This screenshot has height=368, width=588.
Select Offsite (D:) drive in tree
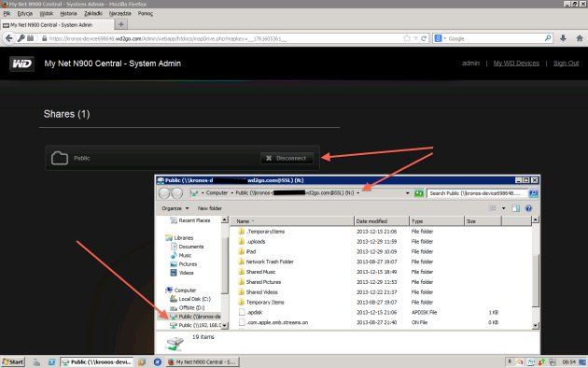187,307
